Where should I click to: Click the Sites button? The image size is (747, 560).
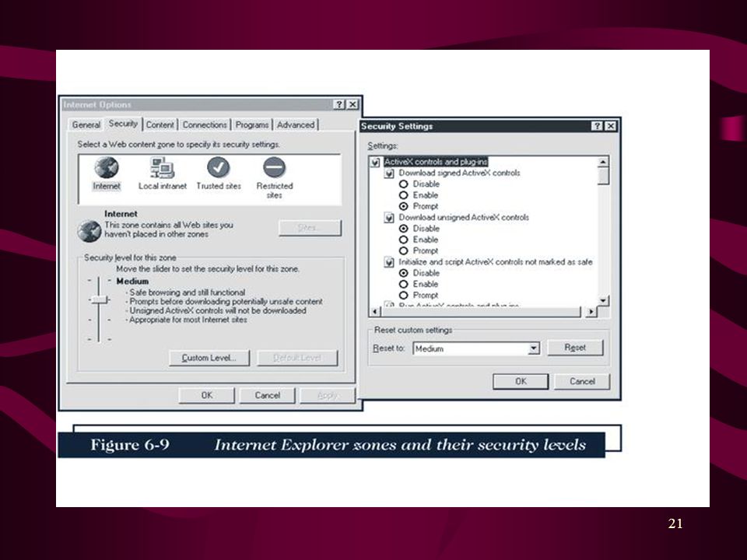(x=310, y=228)
